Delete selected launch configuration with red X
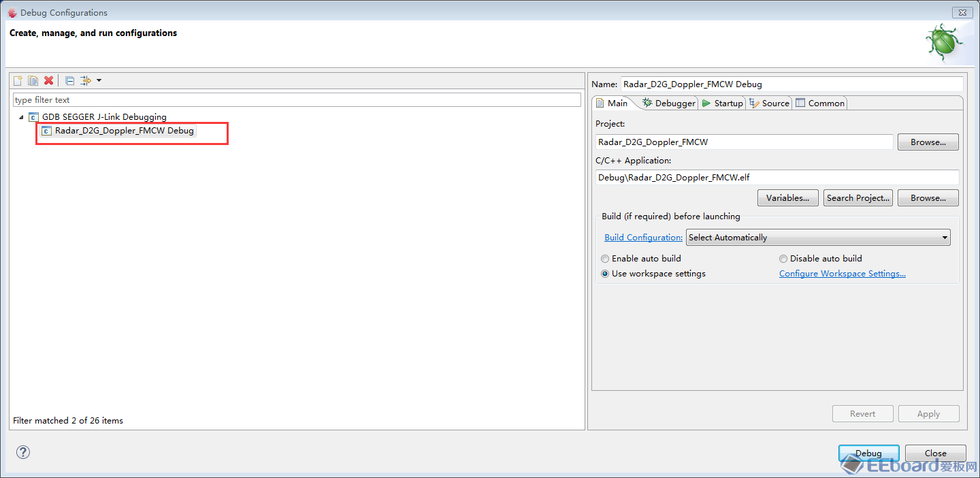 48,80
